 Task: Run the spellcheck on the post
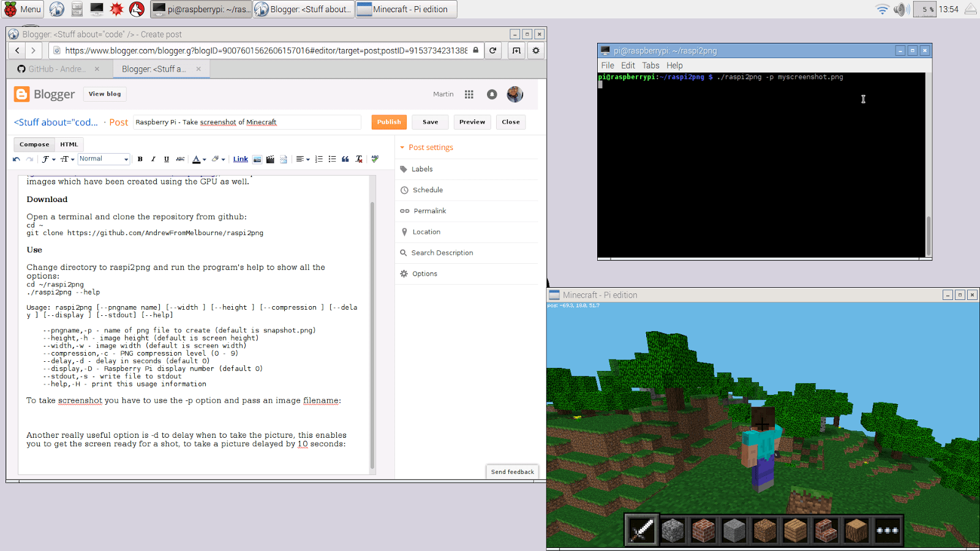point(374,159)
